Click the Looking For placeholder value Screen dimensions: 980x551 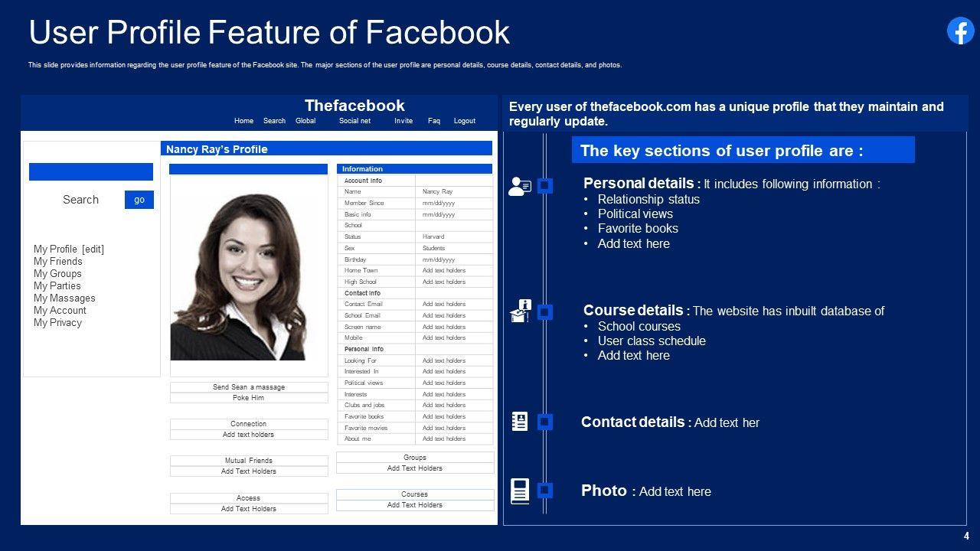(x=454, y=360)
